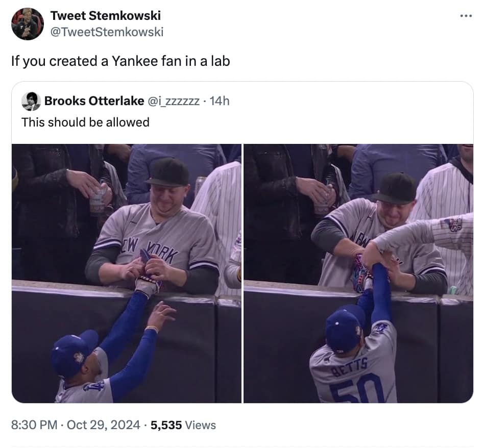Click the display name Tweet Stemkowski
The height and width of the screenshot is (448, 484).
(105, 15)
